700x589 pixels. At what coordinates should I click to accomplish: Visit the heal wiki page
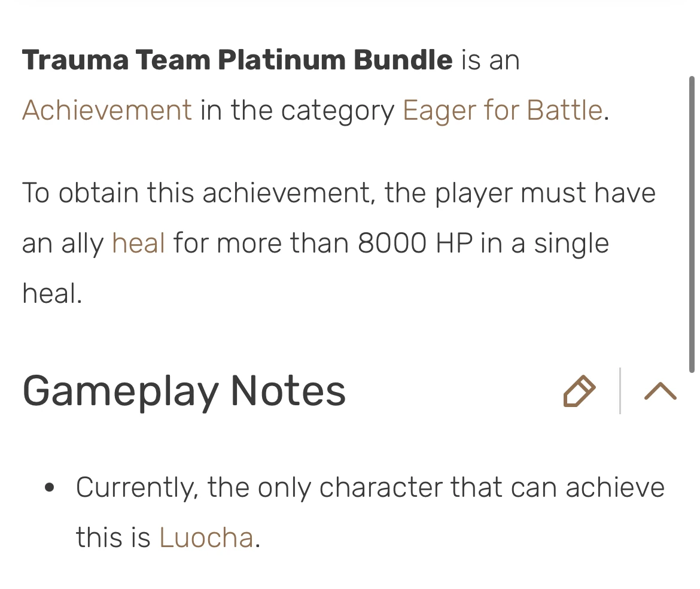(x=138, y=243)
